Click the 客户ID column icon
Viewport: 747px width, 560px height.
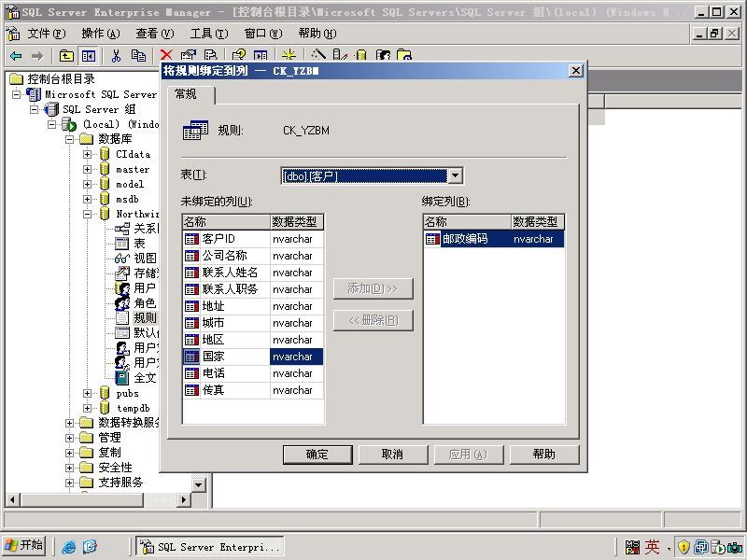point(191,239)
